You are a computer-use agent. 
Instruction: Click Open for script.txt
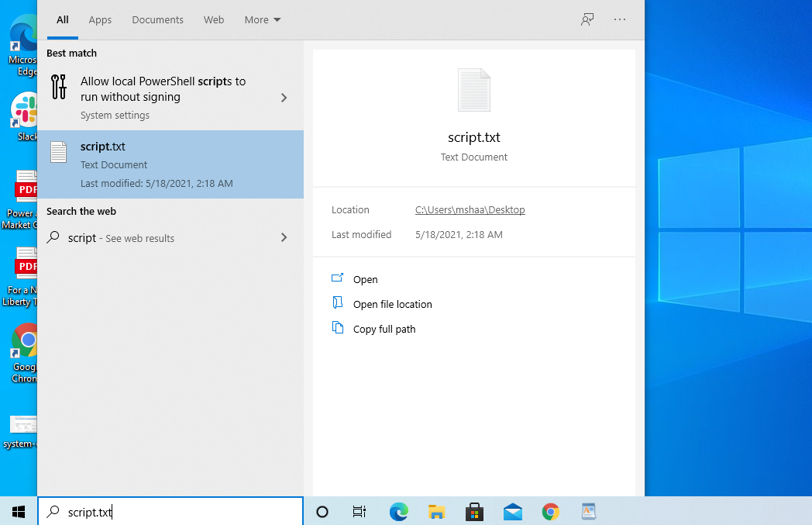click(365, 279)
